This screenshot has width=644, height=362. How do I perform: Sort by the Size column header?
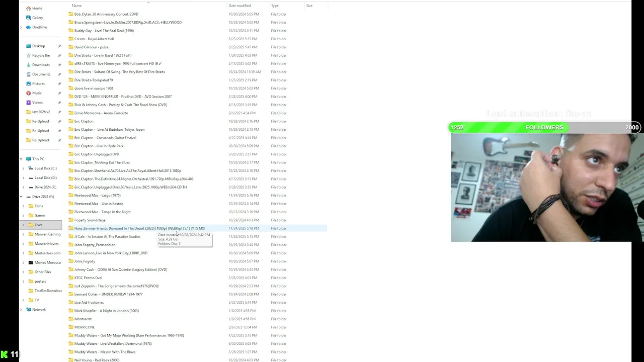point(309,6)
